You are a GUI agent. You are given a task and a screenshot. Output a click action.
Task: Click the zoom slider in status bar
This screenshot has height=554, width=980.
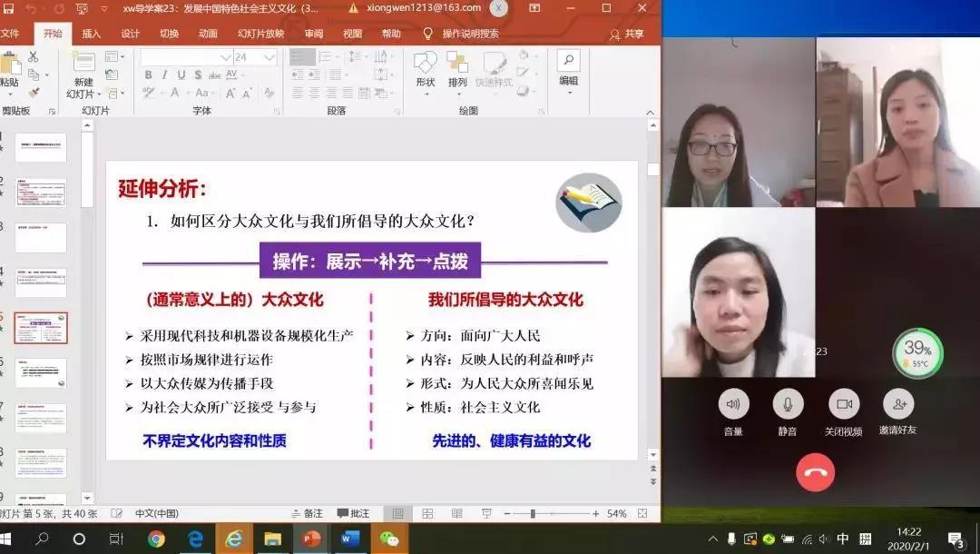tap(533, 514)
